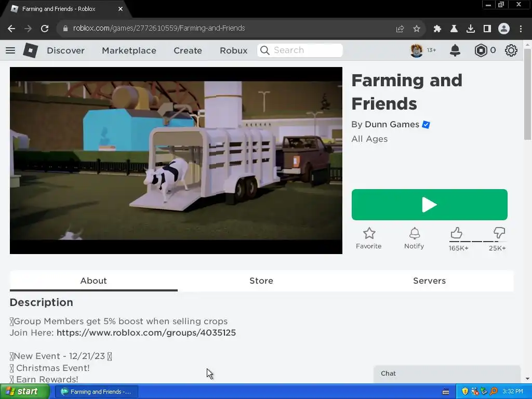Click the 165K+ likes count
The image size is (532, 399).
pyautogui.click(x=458, y=248)
